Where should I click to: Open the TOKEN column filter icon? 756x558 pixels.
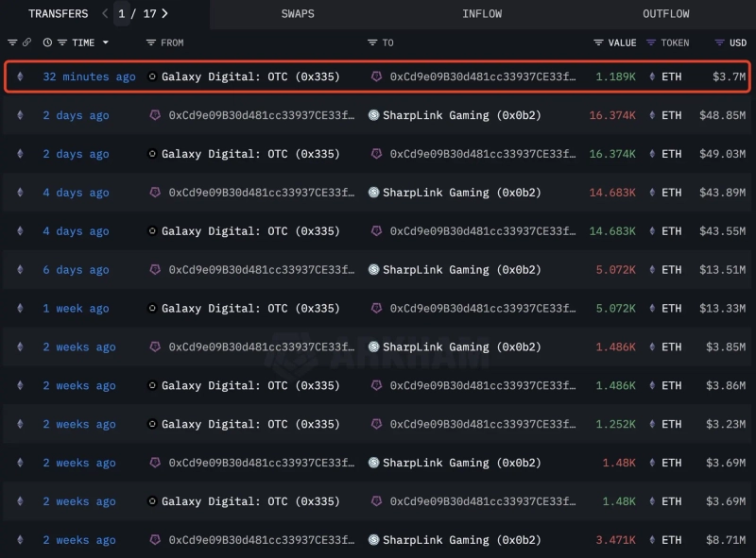[x=651, y=42]
